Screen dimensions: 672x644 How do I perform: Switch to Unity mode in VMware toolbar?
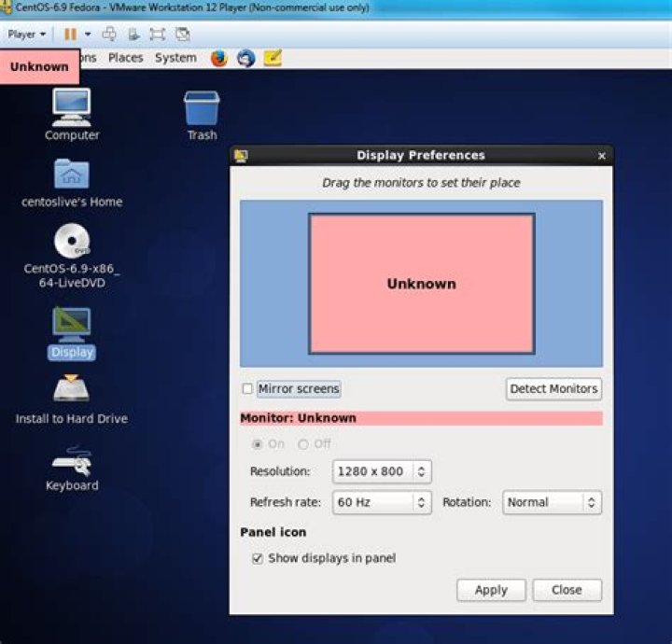tap(183, 35)
